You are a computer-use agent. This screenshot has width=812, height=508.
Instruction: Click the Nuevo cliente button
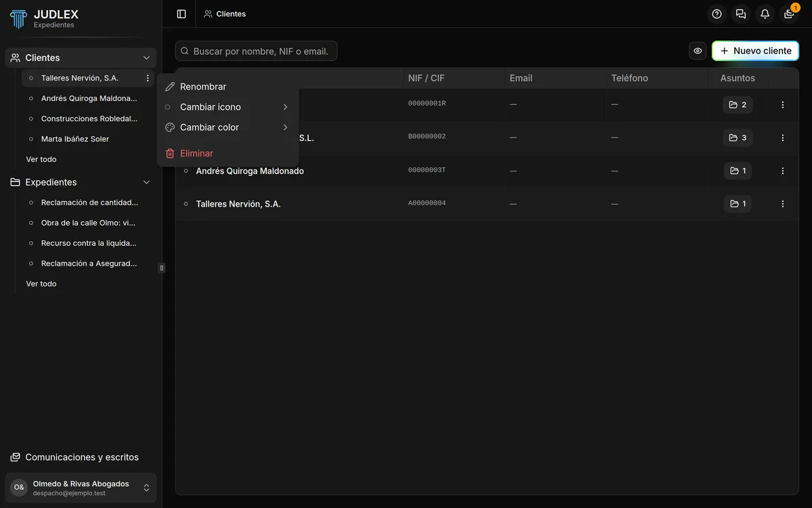(755, 51)
